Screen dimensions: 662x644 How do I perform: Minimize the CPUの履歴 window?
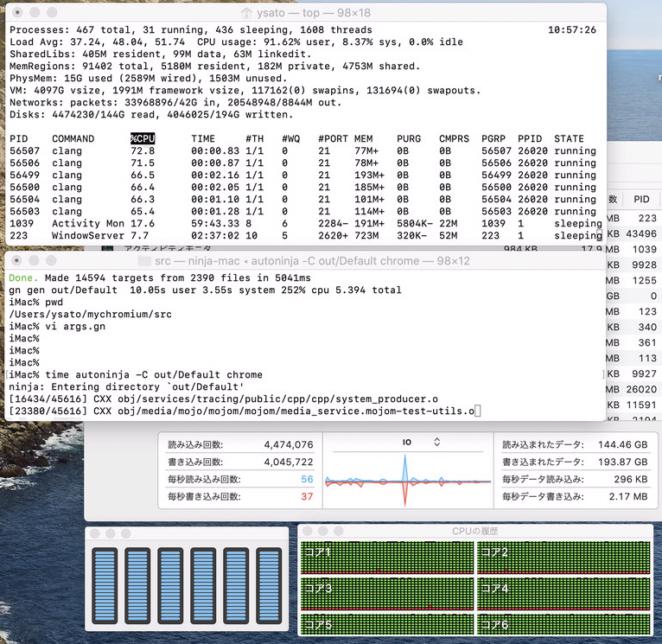324,531
